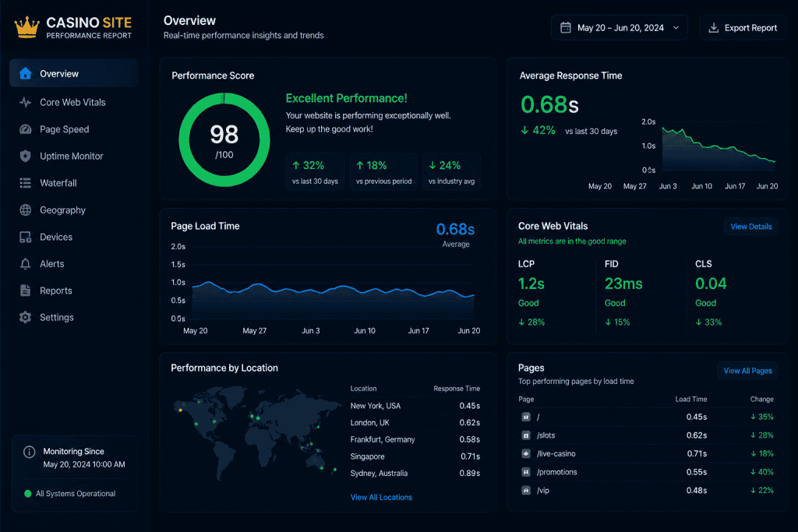Click the page icon beside /slots
The width and height of the screenshot is (798, 532).
pos(526,435)
